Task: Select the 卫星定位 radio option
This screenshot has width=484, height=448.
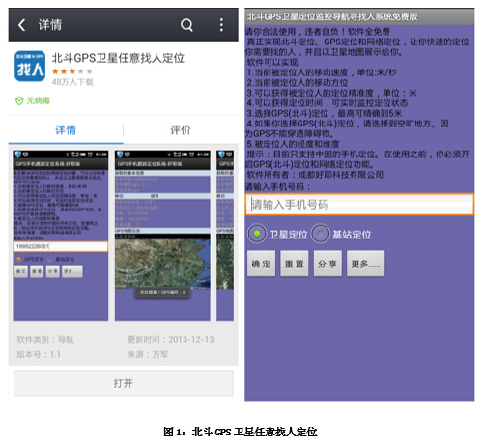Action: click(x=277, y=234)
